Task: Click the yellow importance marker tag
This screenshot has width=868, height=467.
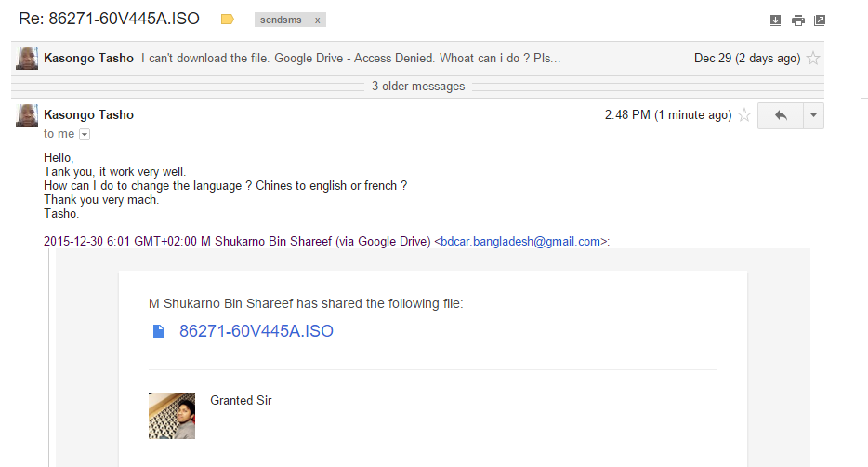Action: 227,20
